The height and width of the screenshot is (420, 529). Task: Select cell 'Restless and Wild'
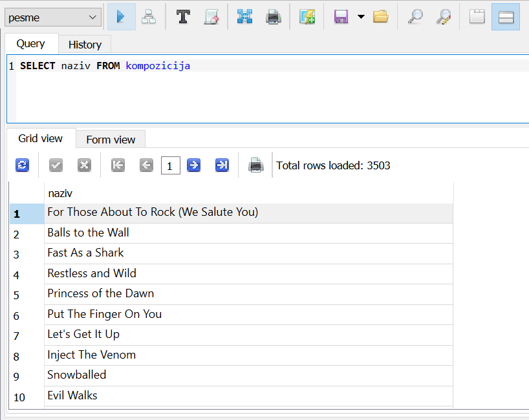pos(248,274)
